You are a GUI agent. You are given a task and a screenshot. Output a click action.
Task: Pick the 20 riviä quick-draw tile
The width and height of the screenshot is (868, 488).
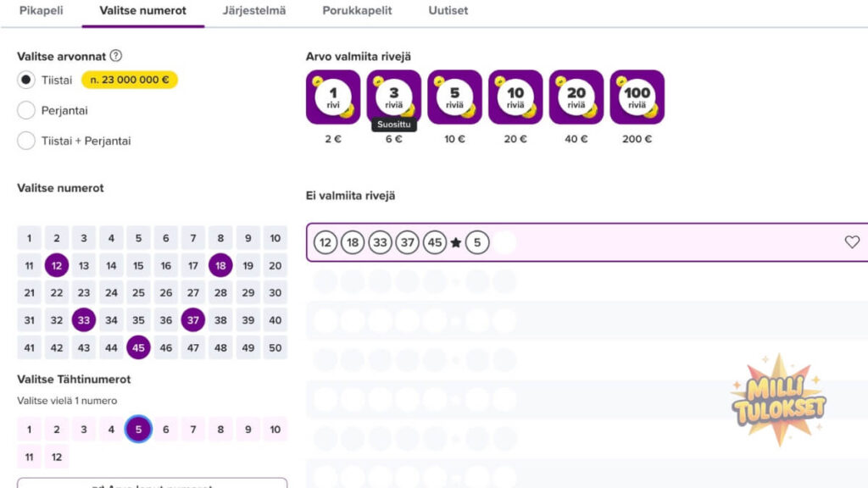(576, 97)
